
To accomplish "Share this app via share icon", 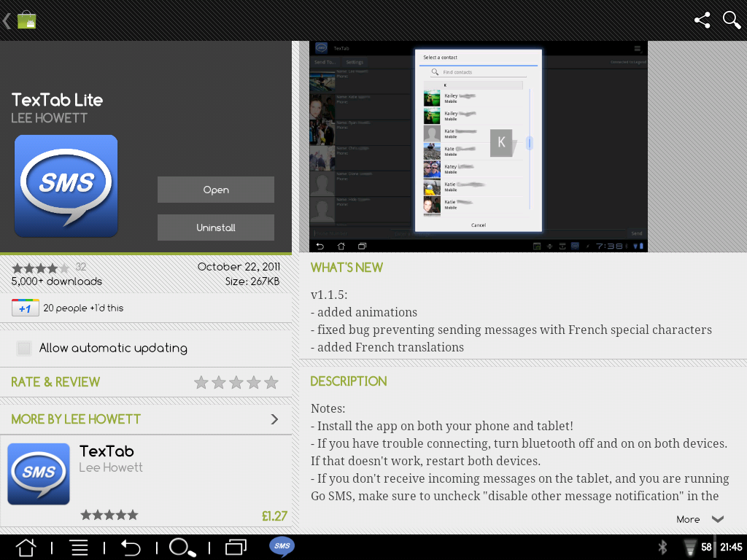I will click(x=703, y=20).
